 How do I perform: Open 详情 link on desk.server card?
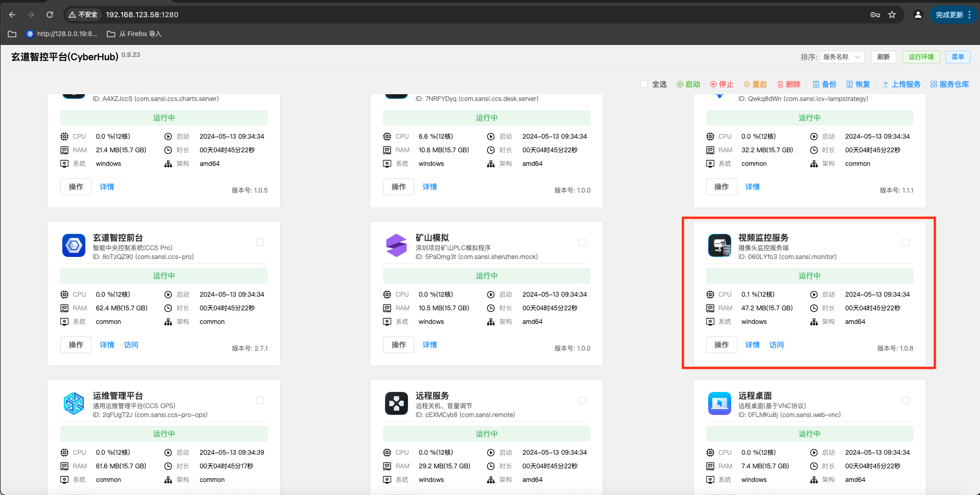[x=430, y=187]
